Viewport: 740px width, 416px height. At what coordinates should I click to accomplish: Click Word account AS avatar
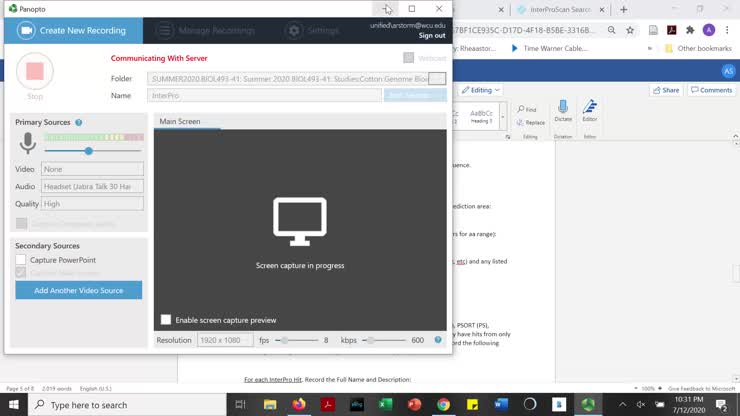[728, 71]
